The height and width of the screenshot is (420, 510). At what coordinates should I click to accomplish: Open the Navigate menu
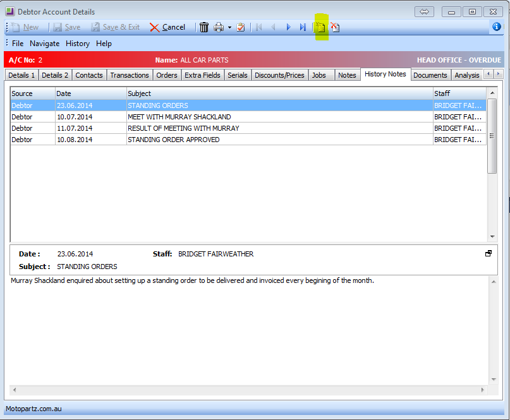[45, 44]
